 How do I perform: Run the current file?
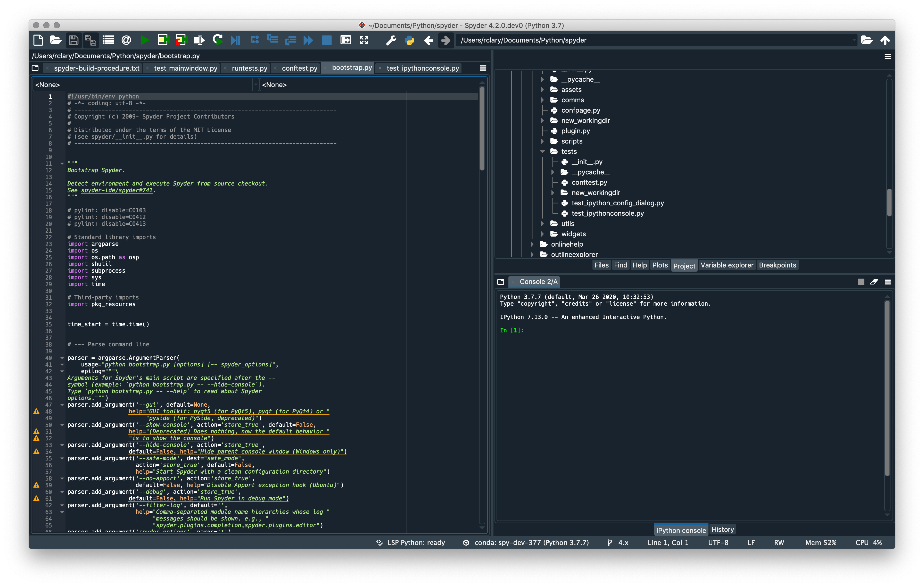pos(145,40)
